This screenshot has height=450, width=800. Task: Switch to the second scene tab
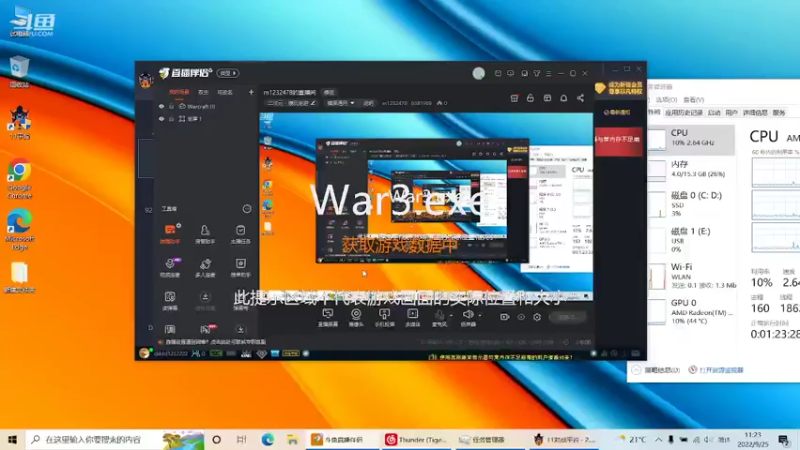[x=203, y=92]
